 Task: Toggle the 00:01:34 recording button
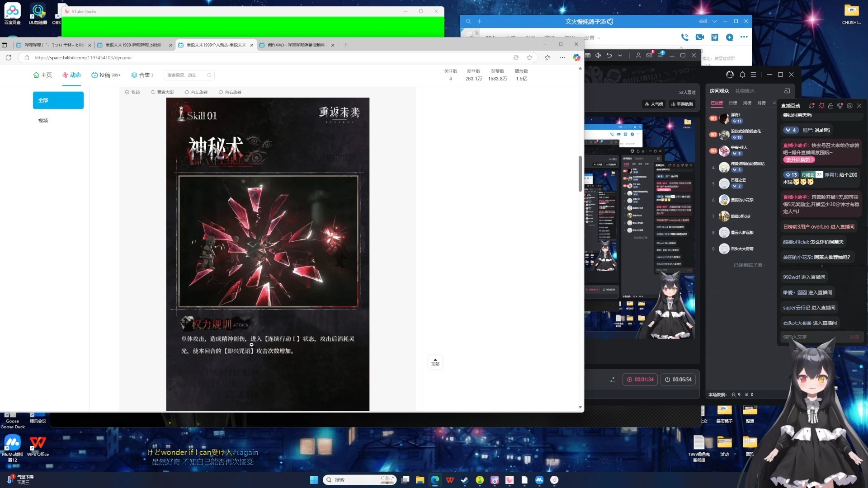(x=640, y=380)
